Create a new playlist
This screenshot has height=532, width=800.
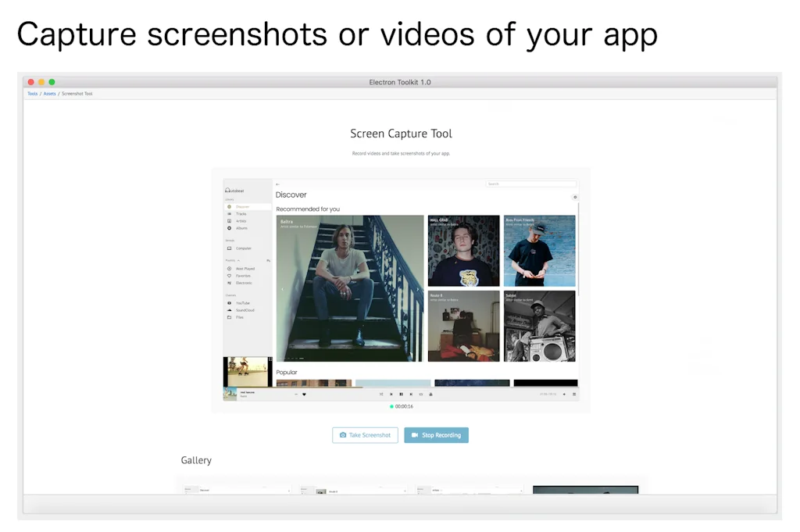(x=268, y=260)
